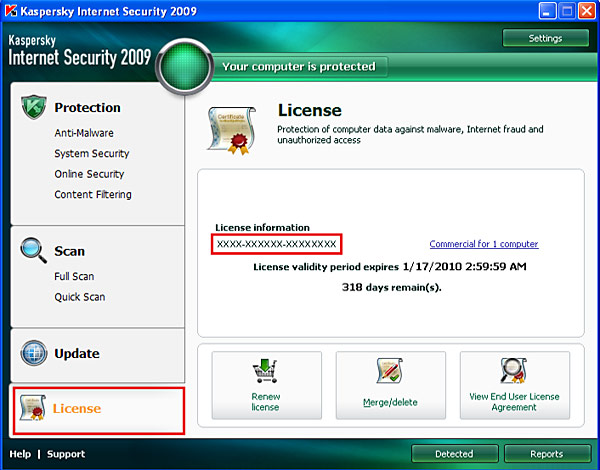Start a Full Scan
This screenshot has width=600, height=470.
[74, 276]
